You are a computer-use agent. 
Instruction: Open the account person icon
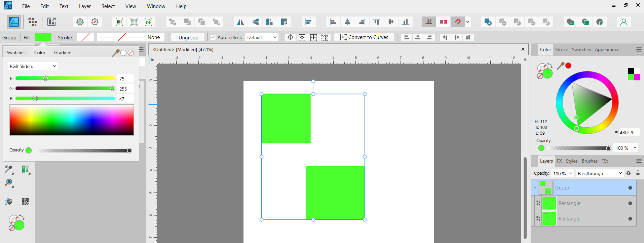coord(624,22)
